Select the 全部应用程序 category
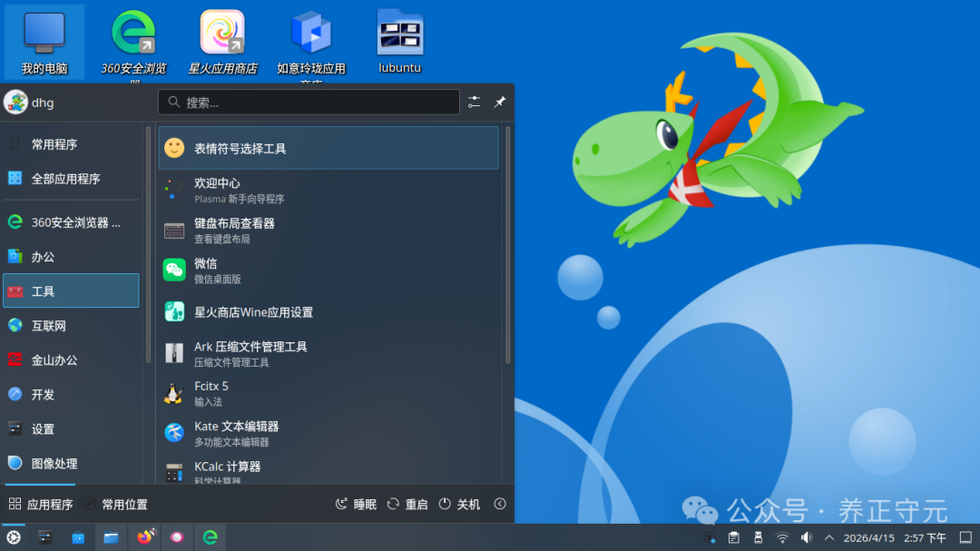The image size is (980, 551). 71,179
